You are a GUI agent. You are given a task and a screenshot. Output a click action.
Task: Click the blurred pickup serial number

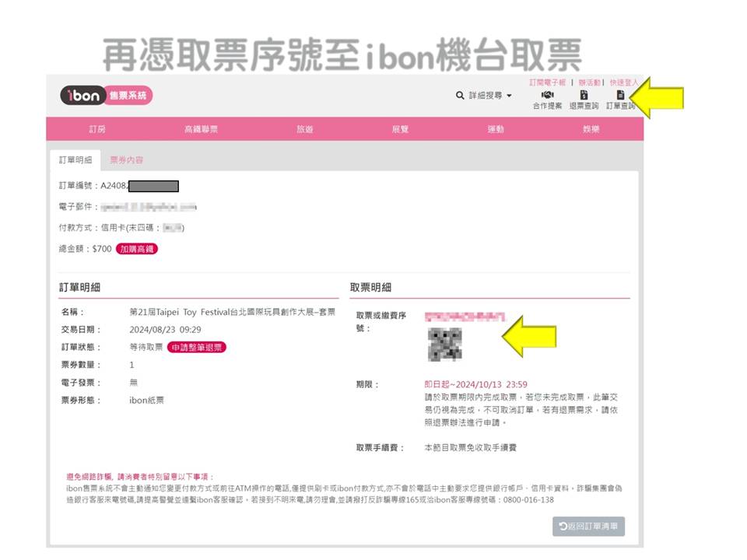pyautogui.click(x=465, y=317)
